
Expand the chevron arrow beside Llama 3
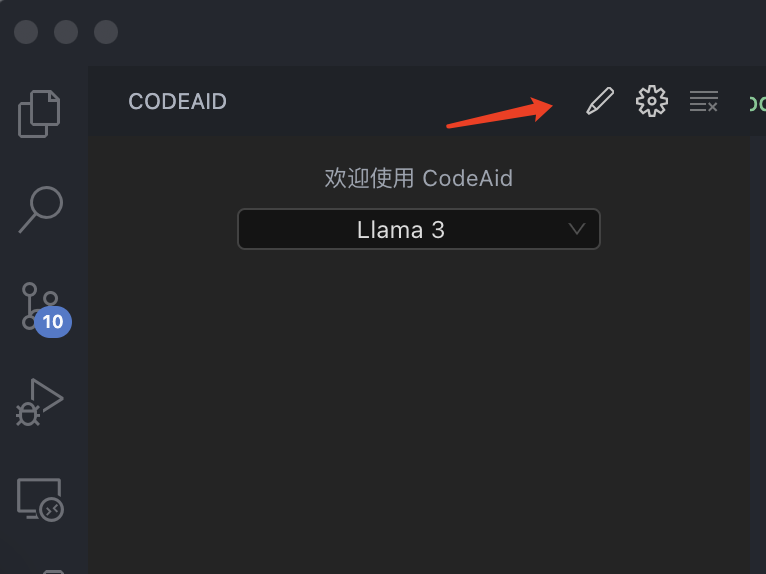[576, 229]
